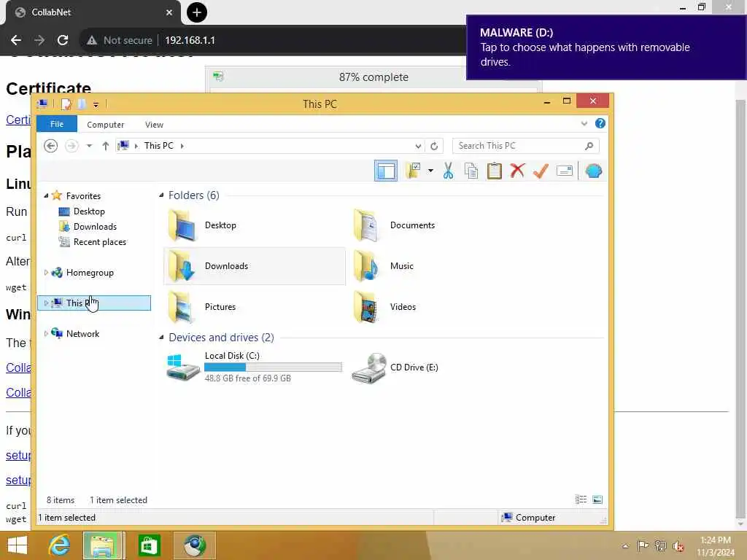Click the Copy icon in toolbar
This screenshot has height=560, width=747.
(471, 171)
